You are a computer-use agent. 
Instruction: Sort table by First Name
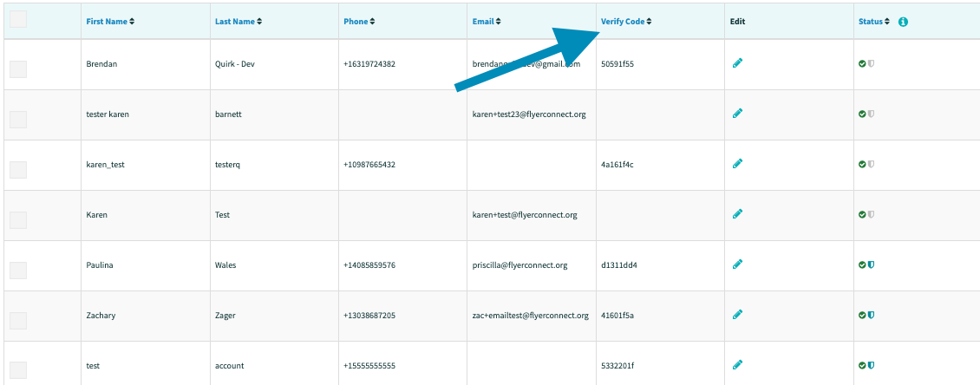[110, 22]
